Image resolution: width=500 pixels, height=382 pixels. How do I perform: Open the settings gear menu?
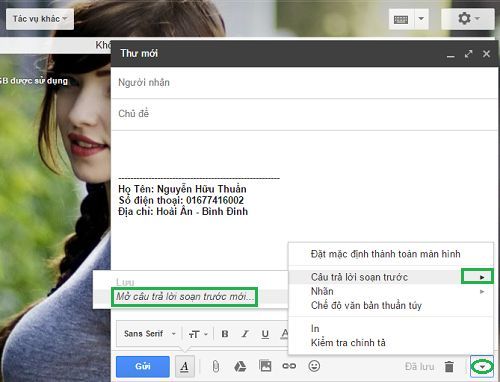click(x=468, y=19)
